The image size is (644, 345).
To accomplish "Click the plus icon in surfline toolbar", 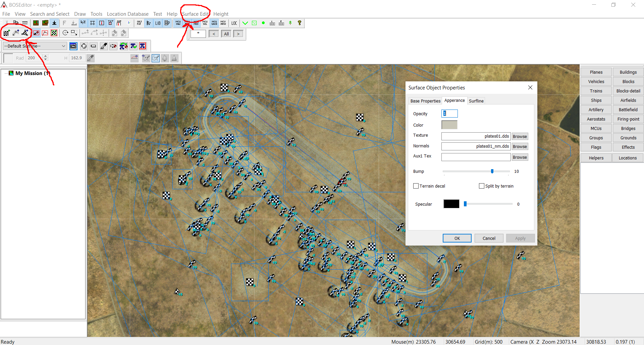I will (84, 46).
